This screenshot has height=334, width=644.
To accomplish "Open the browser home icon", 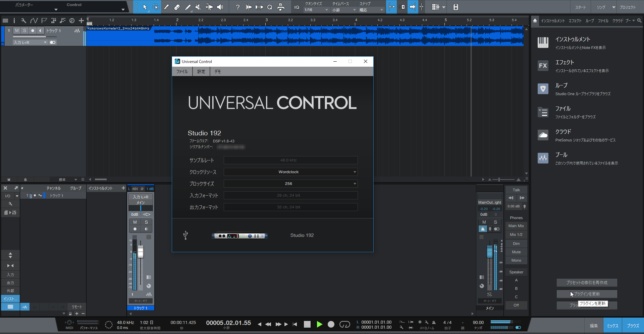I will pyautogui.click(x=535, y=21).
